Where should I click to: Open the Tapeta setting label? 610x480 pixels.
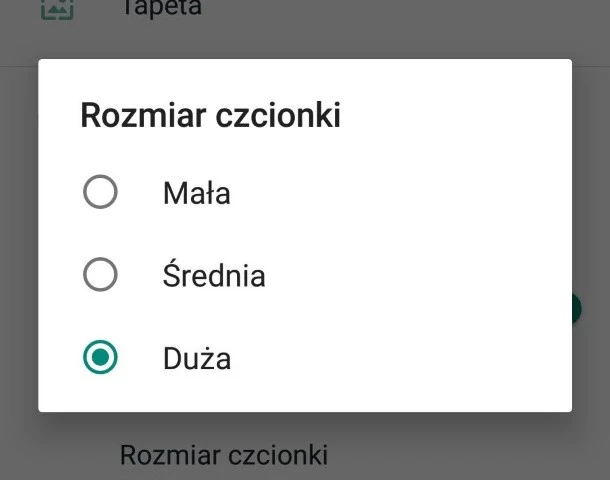point(161,9)
